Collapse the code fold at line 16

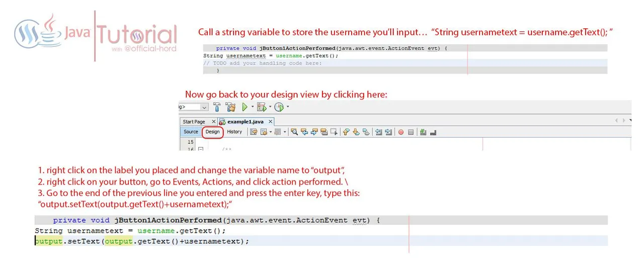click(201, 149)
